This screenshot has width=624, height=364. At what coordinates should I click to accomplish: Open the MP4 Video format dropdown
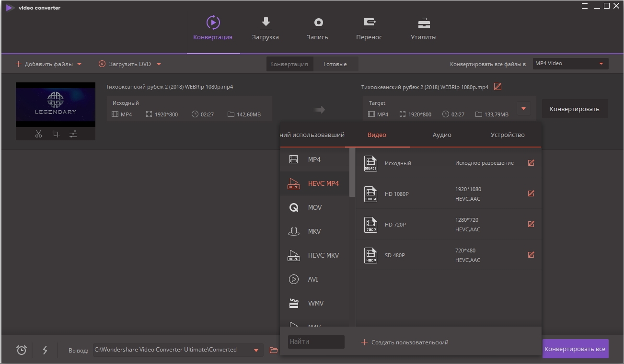coord(570,64)
